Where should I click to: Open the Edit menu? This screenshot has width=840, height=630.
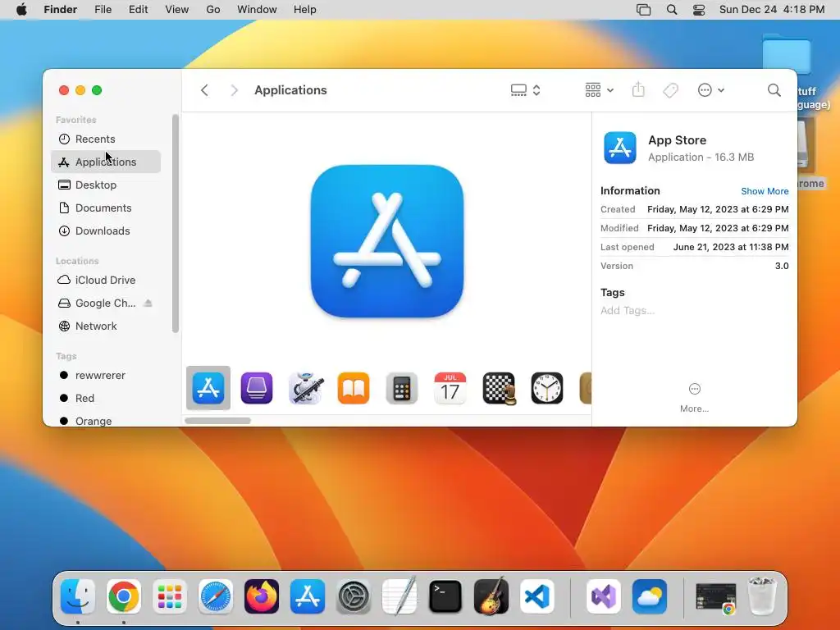[x=138, y=10]
